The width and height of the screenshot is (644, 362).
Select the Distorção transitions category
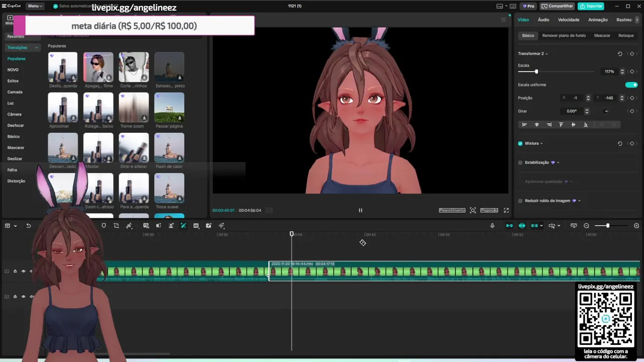pos(16,181)
